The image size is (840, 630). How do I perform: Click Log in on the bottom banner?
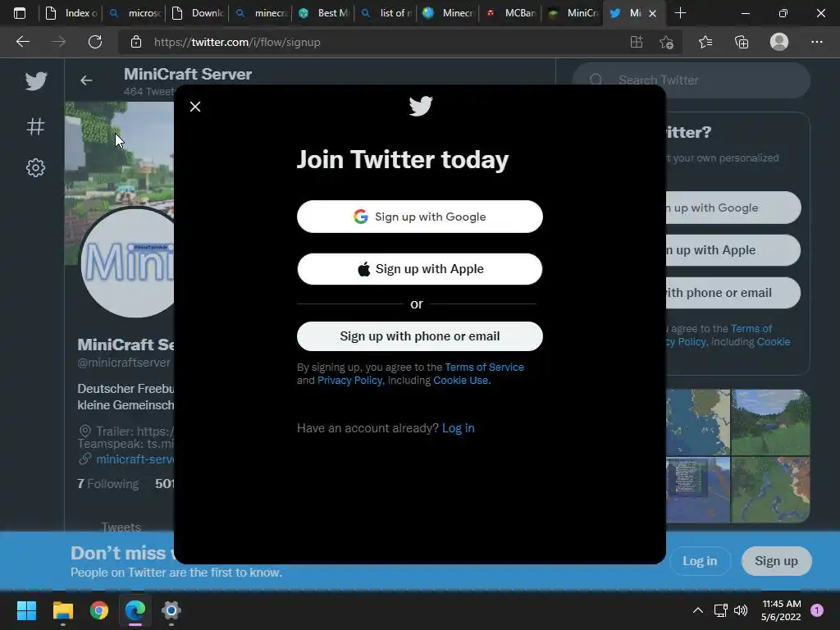point(700,561)
